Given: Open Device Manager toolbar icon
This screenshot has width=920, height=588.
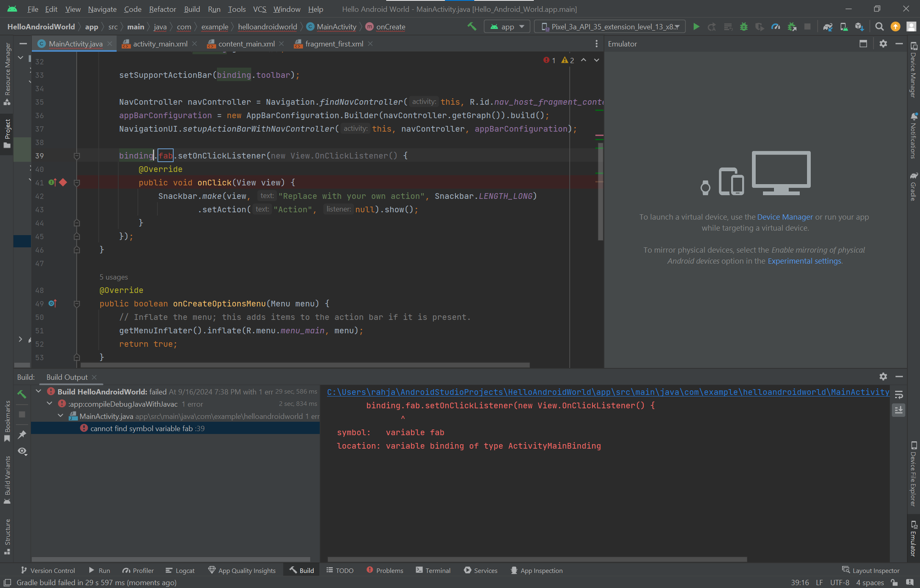Looking at the screenshot, I should [843, 27].
